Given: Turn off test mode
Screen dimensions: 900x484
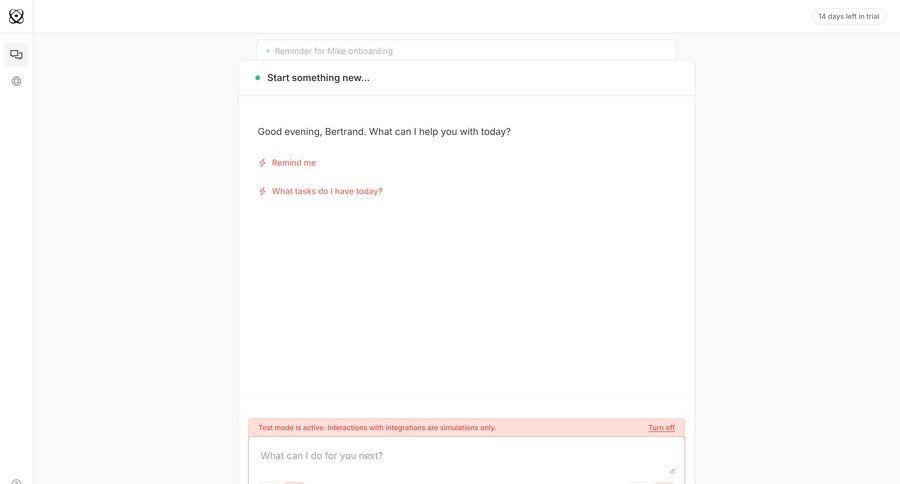Looking at the screenshot, I should click(x=661, y=428).
